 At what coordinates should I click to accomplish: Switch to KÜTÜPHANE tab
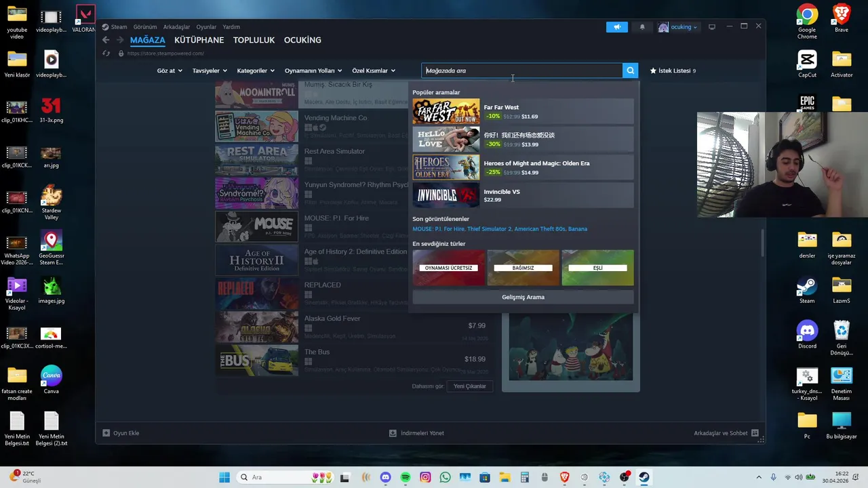(x=199, y=40)
